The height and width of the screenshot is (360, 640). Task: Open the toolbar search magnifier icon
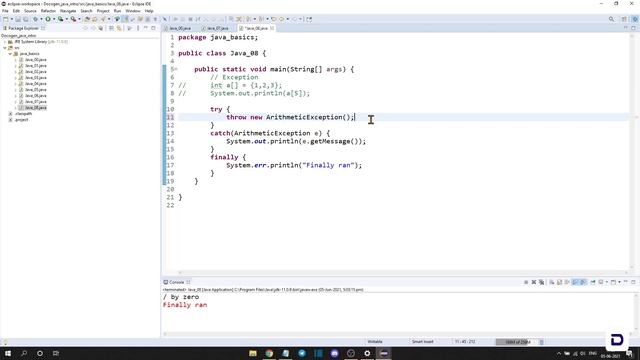tap(611, 19)
